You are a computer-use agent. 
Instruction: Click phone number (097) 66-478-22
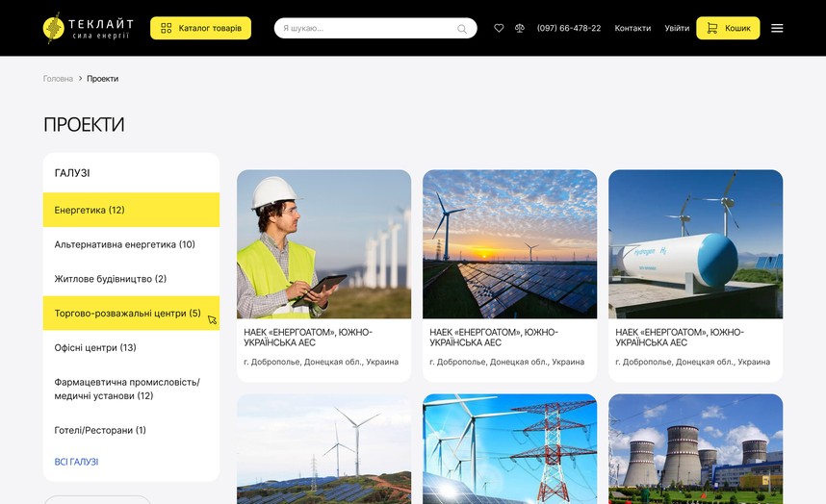(569, 29)
